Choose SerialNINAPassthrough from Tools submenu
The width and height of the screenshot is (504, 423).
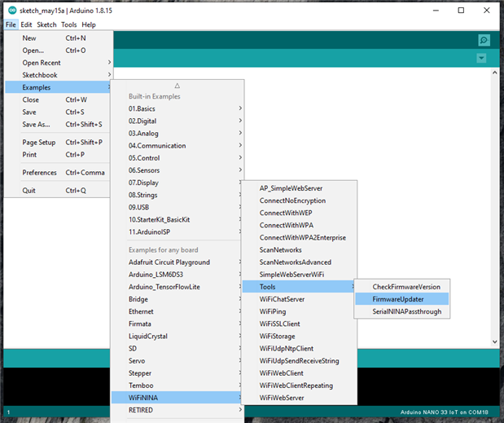406,311
